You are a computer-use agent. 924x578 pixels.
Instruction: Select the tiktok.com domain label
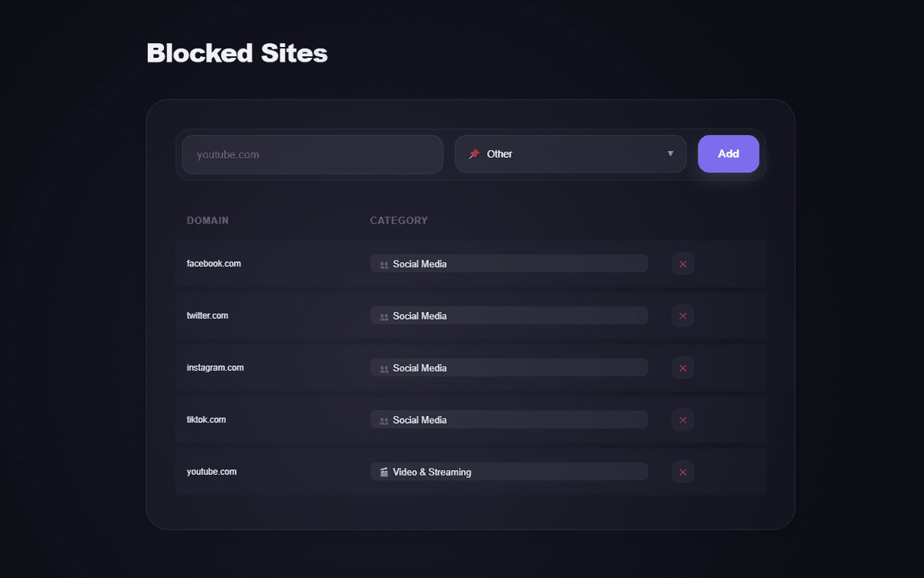pyautogui.click(x=206, y=419)
